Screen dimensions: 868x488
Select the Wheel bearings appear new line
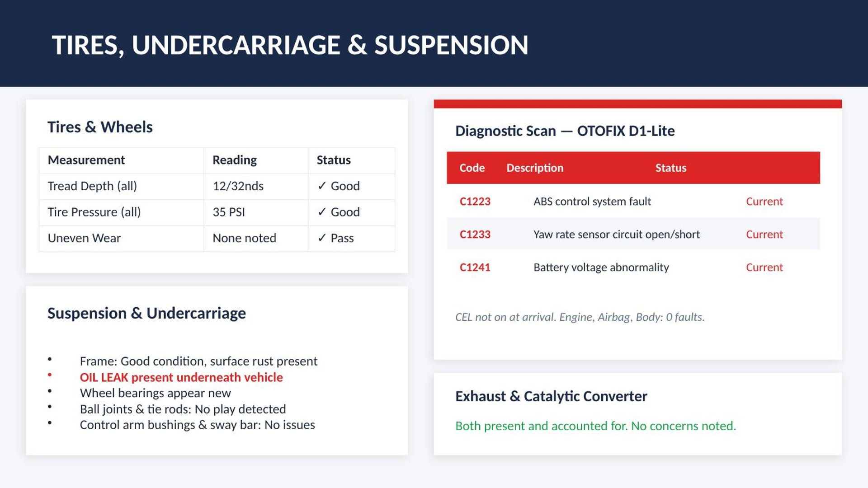point(155,393)
